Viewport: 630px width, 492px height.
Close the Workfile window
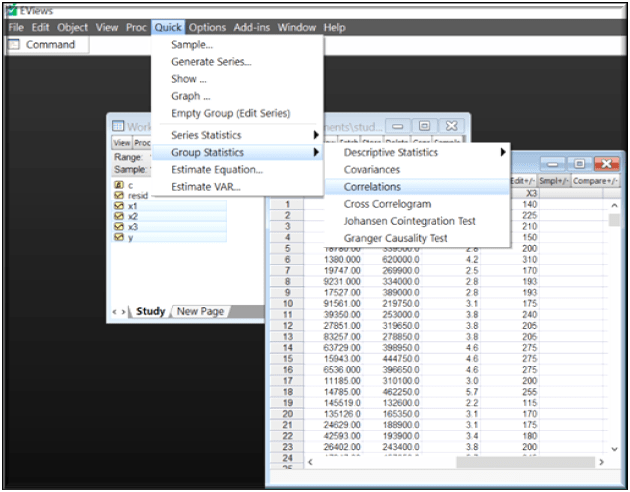click(452, 126)
